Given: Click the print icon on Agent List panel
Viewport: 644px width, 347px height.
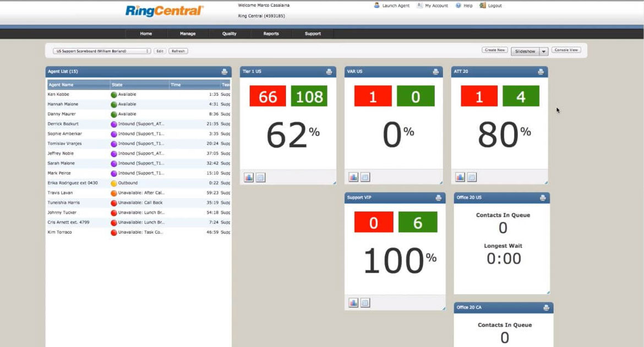Looking at the screenshot, I should pos(225,72).
